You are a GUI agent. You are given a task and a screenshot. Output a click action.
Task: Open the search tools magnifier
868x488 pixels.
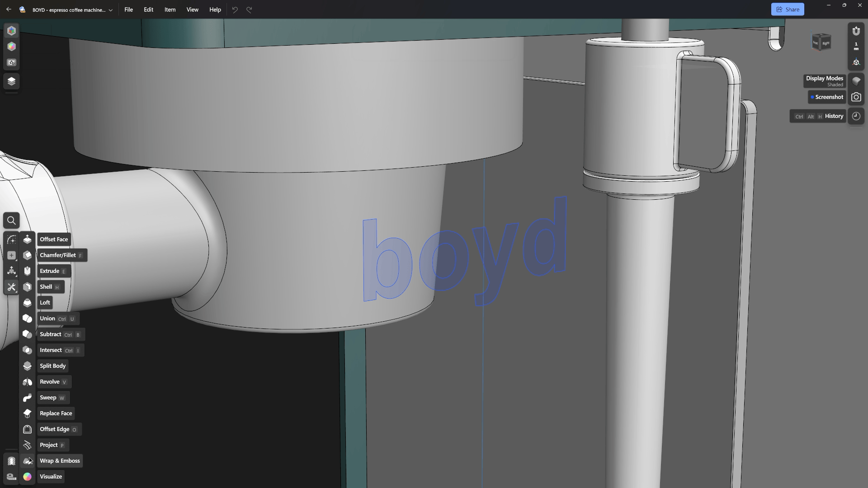point(11,221)
